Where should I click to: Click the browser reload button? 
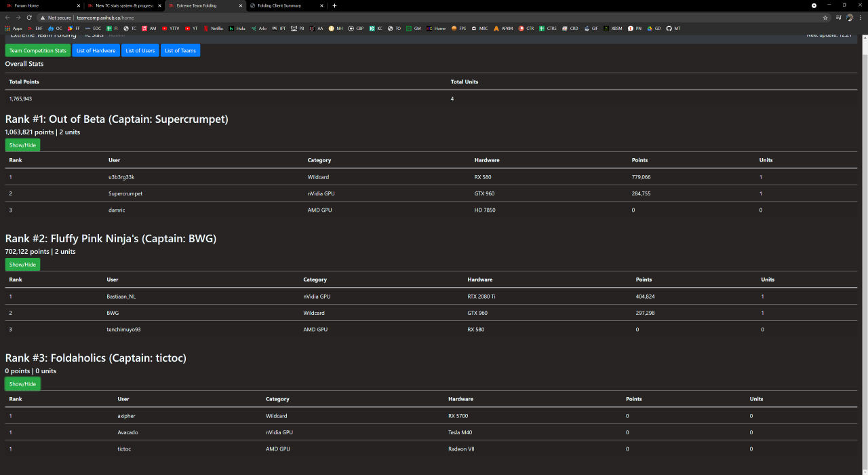pos(28,18)
